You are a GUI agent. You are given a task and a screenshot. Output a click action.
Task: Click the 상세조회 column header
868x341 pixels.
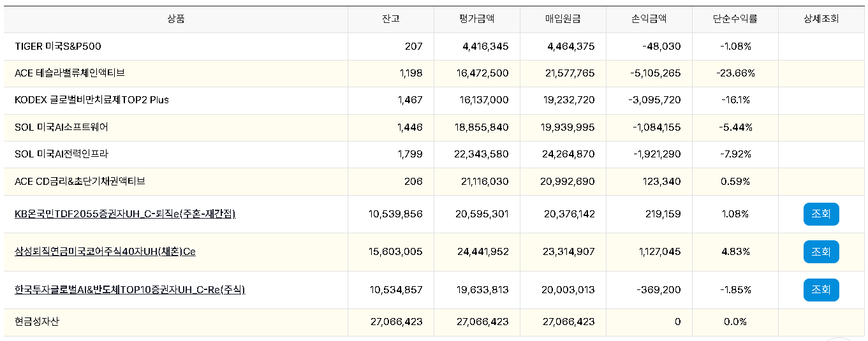pyautogui.click(x=821, y=19)
